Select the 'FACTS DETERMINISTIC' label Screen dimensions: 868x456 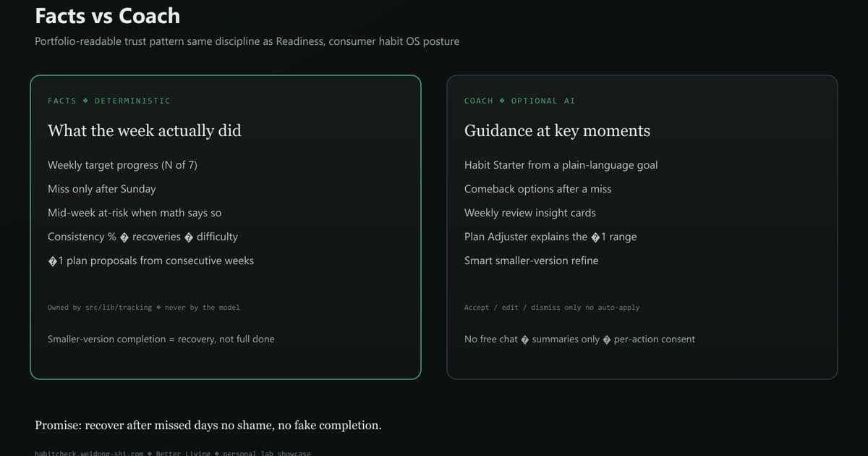[109, 101]
